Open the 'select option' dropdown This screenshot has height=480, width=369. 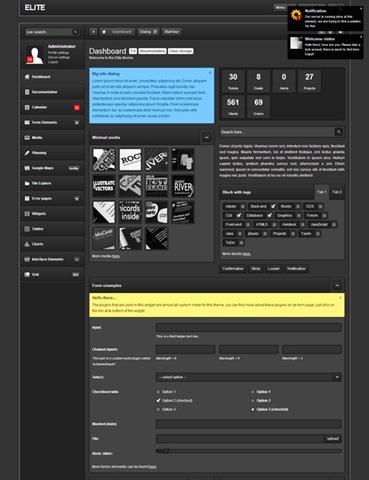click(249, 377)
